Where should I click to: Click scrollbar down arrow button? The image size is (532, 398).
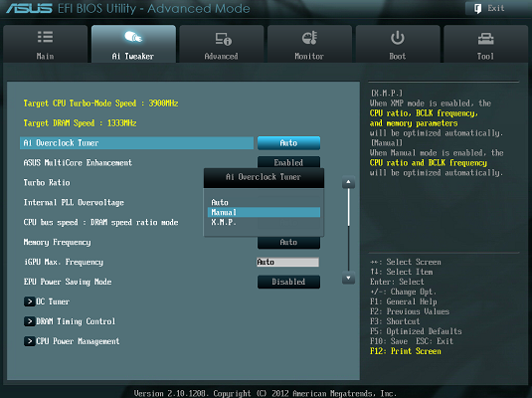tap(348, 279)
